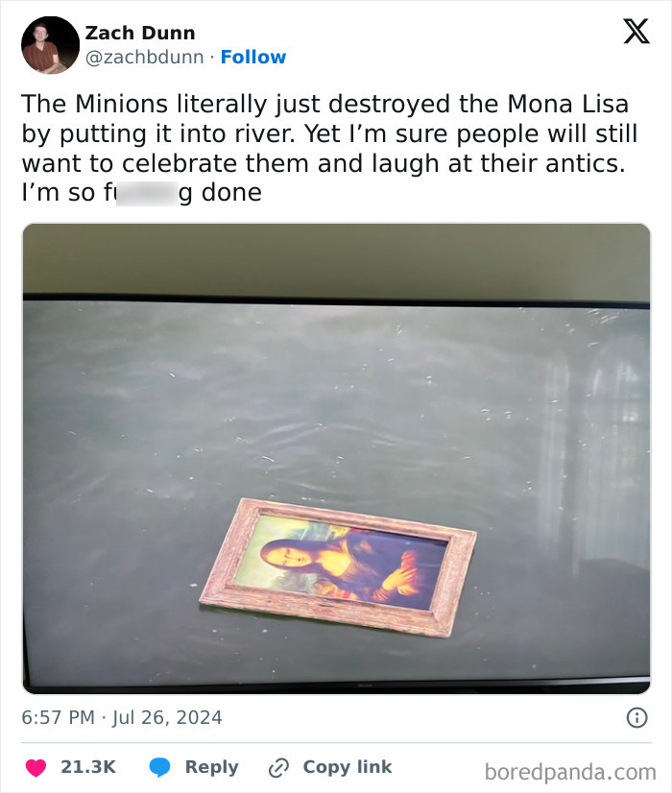
Task: Follow Zach Dunn's account
Action: (x=253, y=57)
